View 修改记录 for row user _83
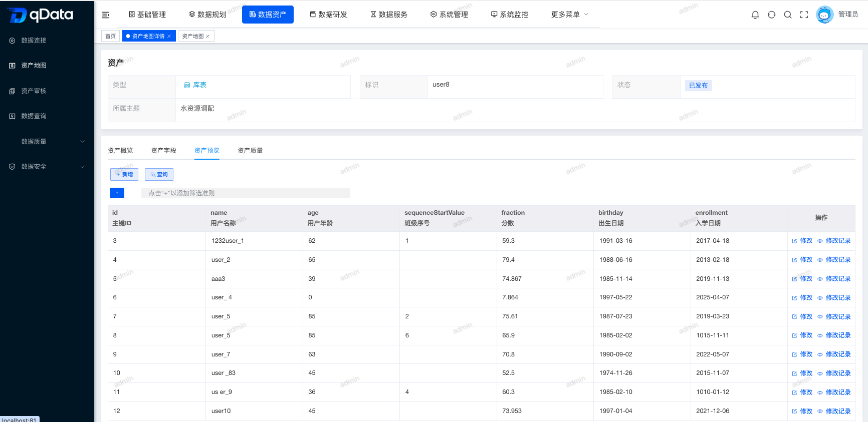 pos(834,373)
